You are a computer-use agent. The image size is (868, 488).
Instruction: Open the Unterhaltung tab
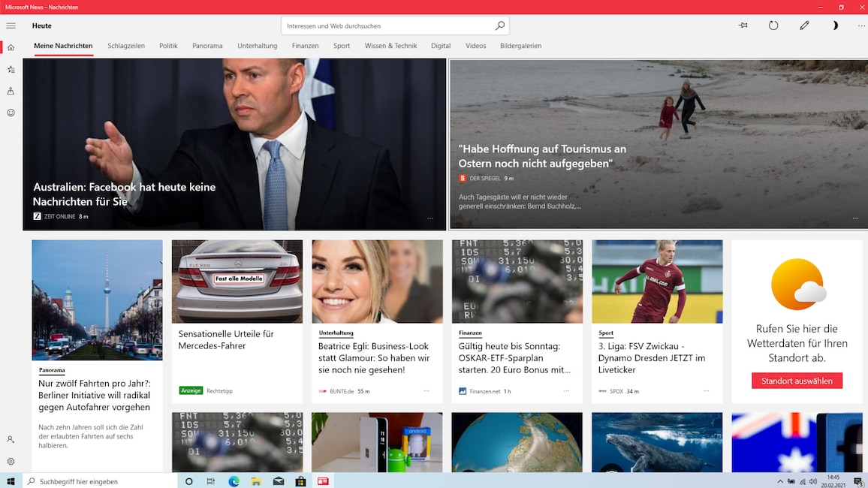[x=258, y=46]
